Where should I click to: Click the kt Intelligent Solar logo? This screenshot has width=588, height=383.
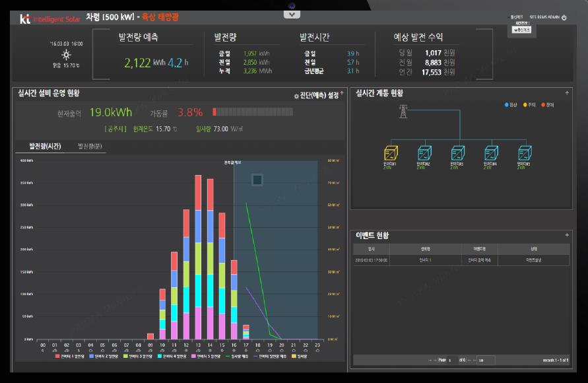50,18
